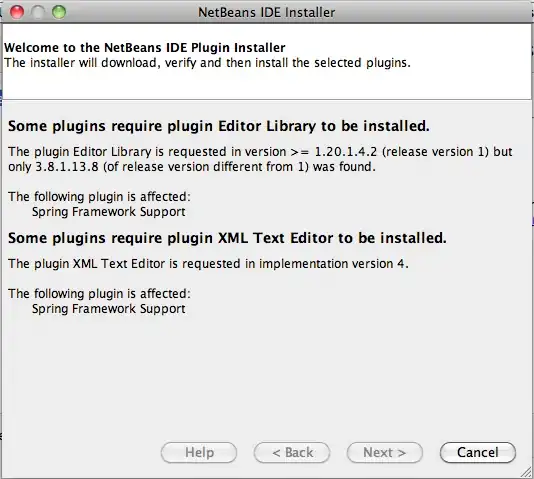This screenshot has height=479, width=534.
Task: Click the disabled Next > button
Action: point(384,452)
